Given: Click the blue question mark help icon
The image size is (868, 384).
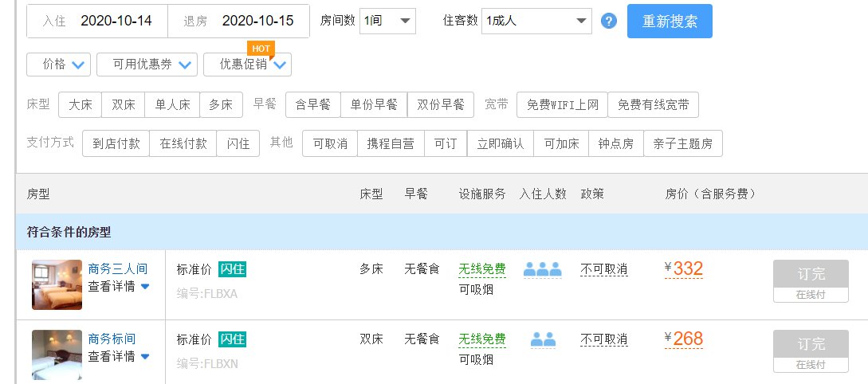Looking at the screenshot, I should coord(608,21).
